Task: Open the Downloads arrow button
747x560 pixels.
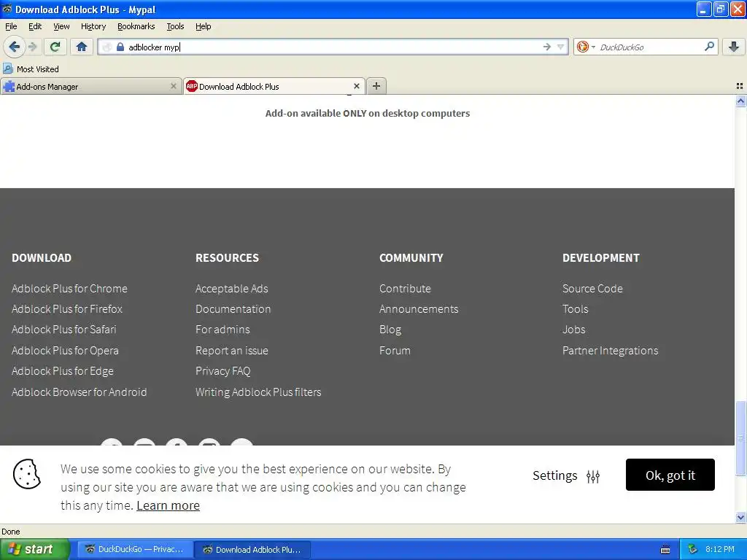Action: [734, 47]
